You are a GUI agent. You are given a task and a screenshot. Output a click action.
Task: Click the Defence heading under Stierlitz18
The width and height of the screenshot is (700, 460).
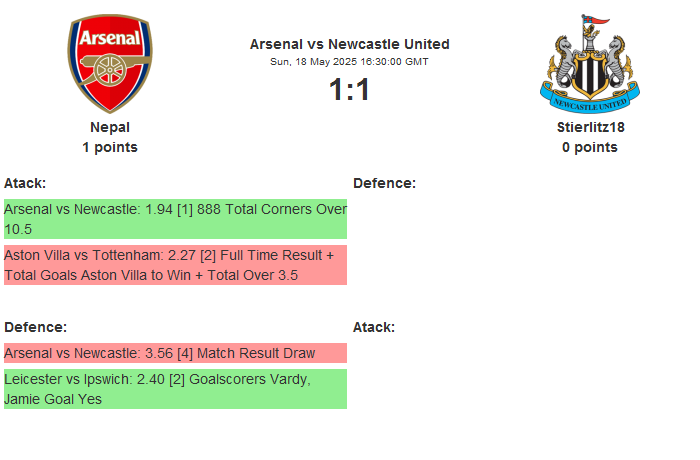tap(384, 183)
